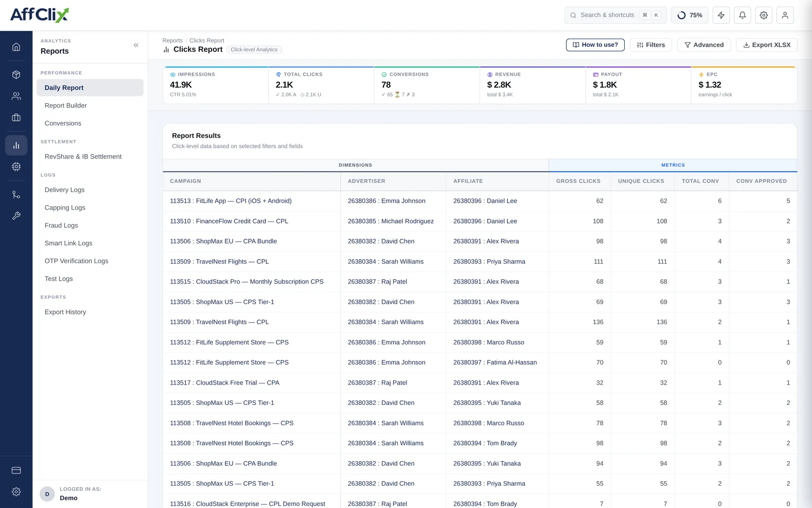Viewport: 812px width, 508px height.
Task: Click the Metrics group header
Action: 673,165
